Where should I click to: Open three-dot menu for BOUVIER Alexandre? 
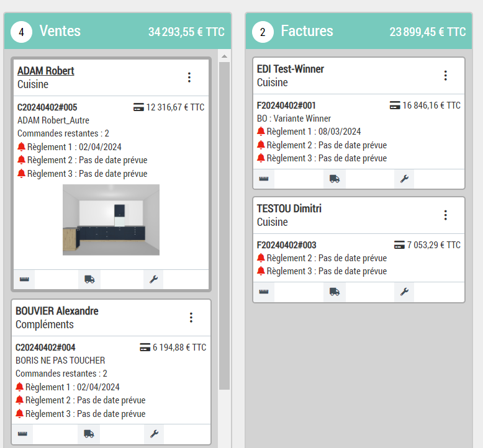pos(191,318)
